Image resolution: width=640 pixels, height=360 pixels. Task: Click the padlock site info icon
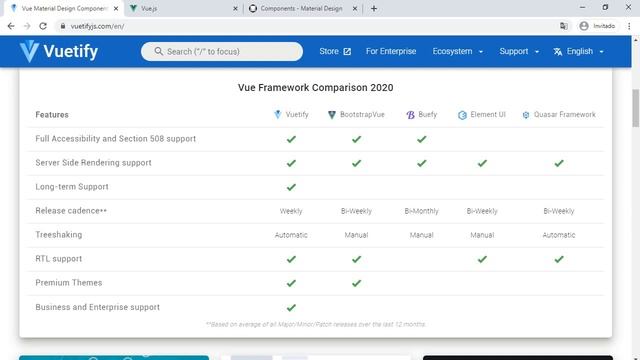pyautogui.click(x=62, y=26)
